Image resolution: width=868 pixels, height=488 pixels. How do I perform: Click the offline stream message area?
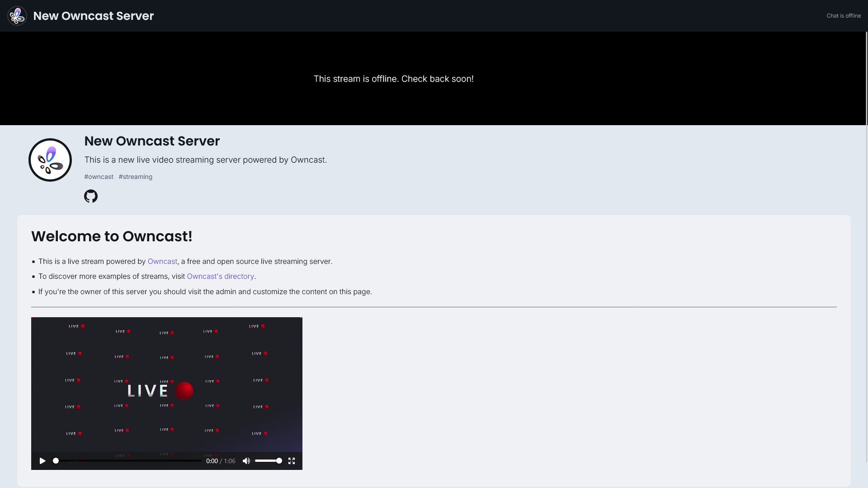click(394, 79)
